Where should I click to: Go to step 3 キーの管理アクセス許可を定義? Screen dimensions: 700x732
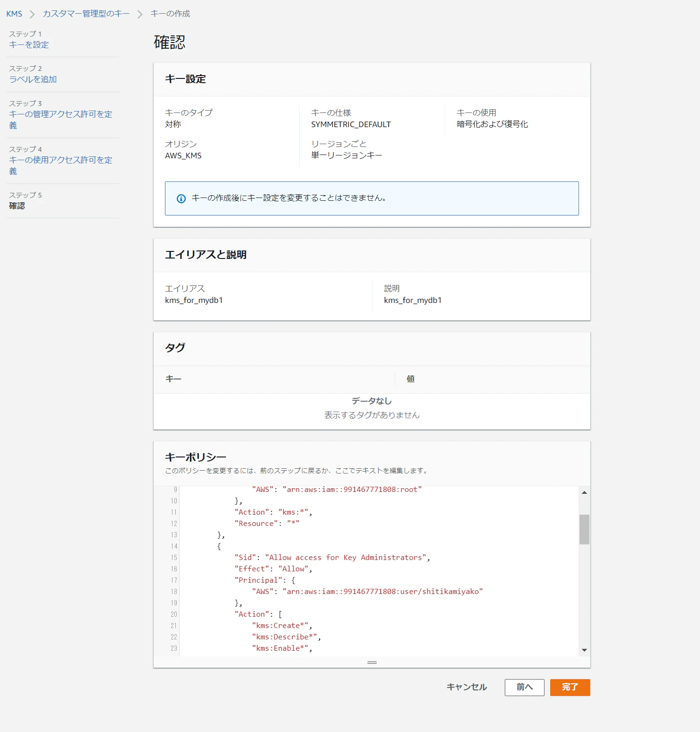coord(60,120)
